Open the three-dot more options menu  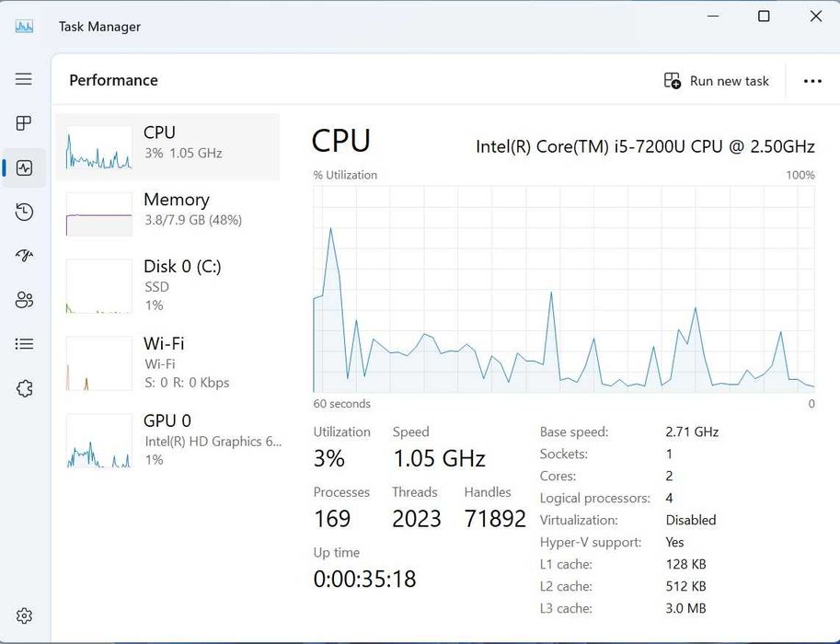click(x=811, y=81)
